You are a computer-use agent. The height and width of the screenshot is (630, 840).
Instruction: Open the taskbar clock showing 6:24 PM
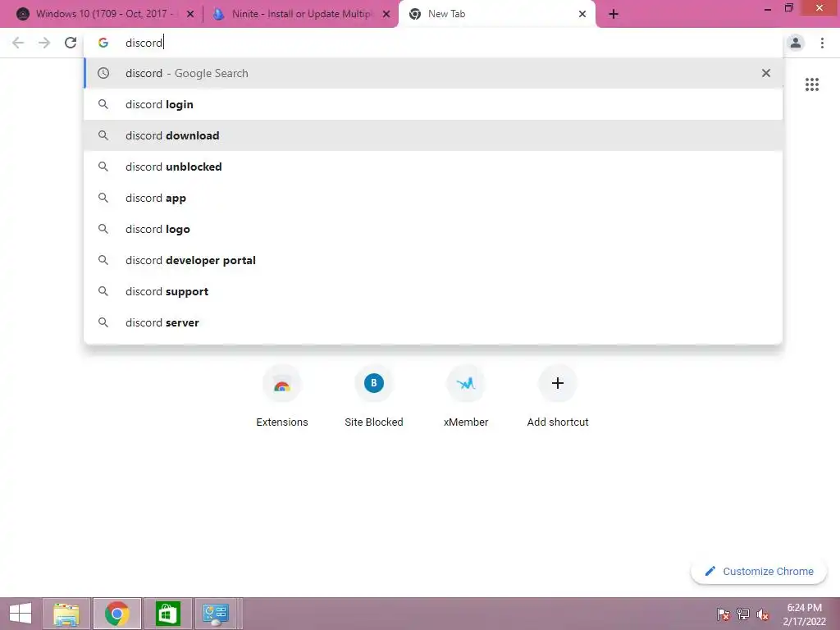804,614
